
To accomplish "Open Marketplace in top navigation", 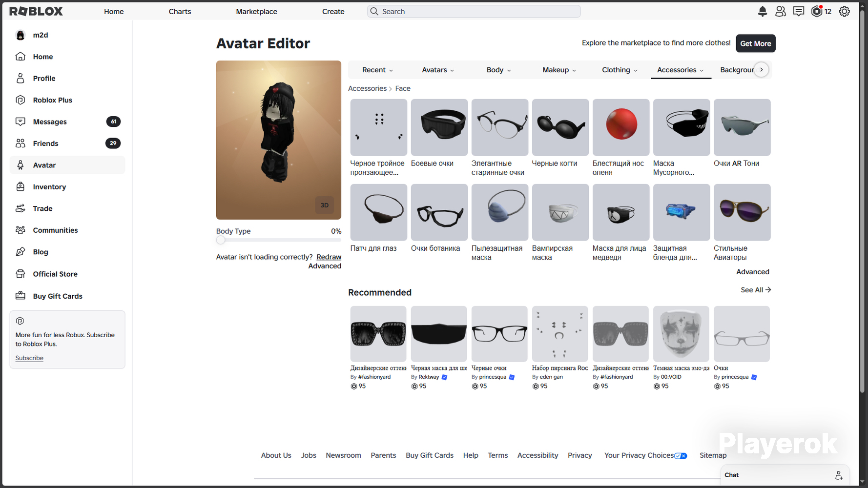I will 256,11.
